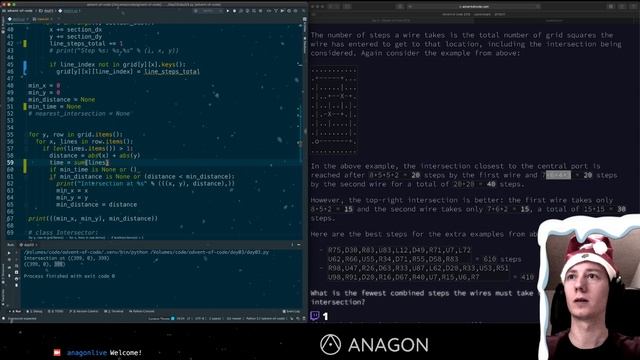Switch to the second Safari tab
Image resolution: width=640 pixels, height=360 pixels.
coord(553,20)
